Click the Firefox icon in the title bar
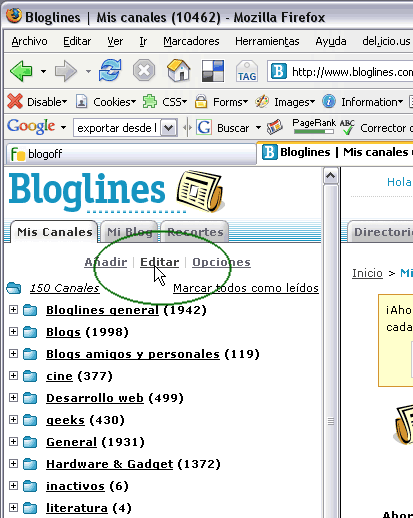This screenshot has height=518, width=413. tap(14, 16)
